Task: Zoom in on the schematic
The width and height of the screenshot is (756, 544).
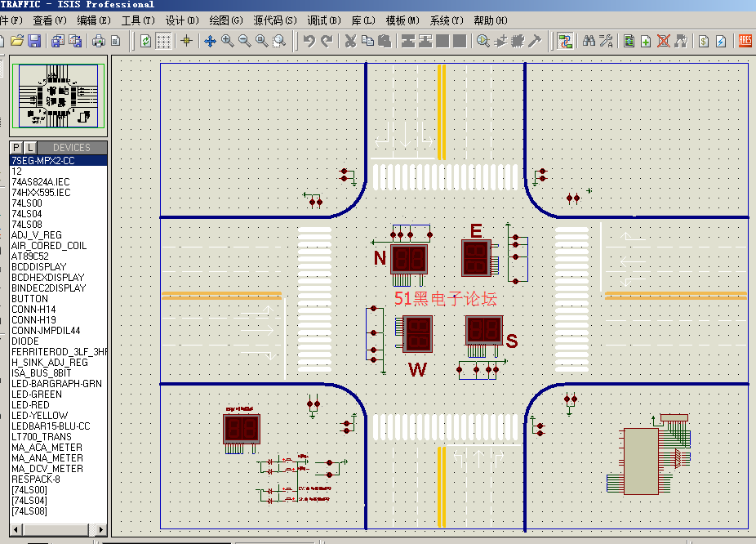Action: coord(228,41)
